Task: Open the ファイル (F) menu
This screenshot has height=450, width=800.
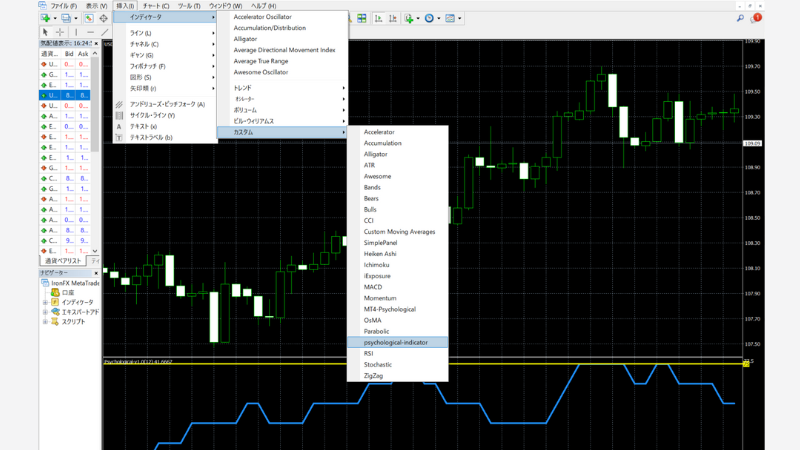Action: coord(63,6)
